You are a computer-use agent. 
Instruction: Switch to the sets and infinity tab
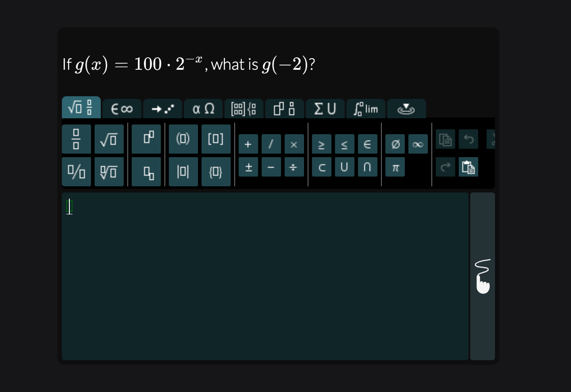pos(122,108)
